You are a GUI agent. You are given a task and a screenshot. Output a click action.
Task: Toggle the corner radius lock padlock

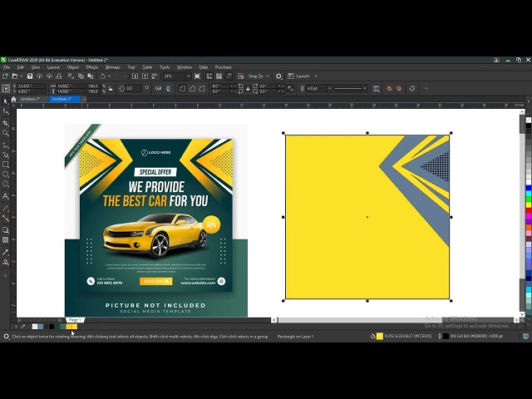click(248, 89)
